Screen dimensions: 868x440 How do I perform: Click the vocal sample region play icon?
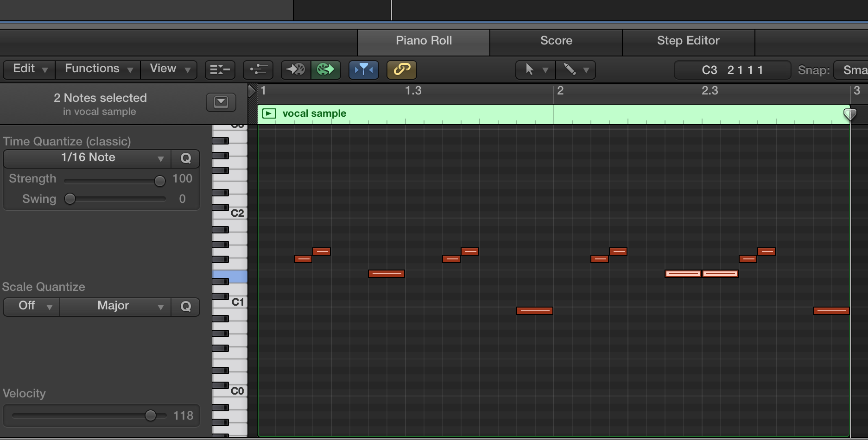269,113
